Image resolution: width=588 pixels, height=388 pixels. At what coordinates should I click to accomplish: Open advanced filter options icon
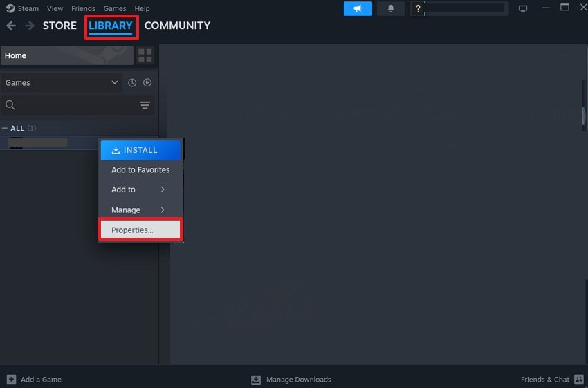pyautogui.click(x=145, y=105)
